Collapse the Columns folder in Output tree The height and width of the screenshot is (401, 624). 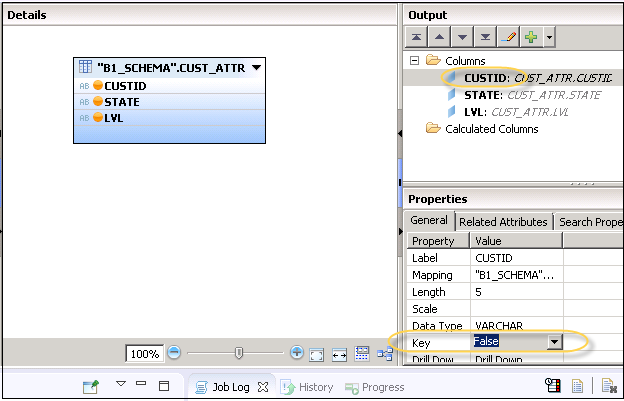pos(413,61)
